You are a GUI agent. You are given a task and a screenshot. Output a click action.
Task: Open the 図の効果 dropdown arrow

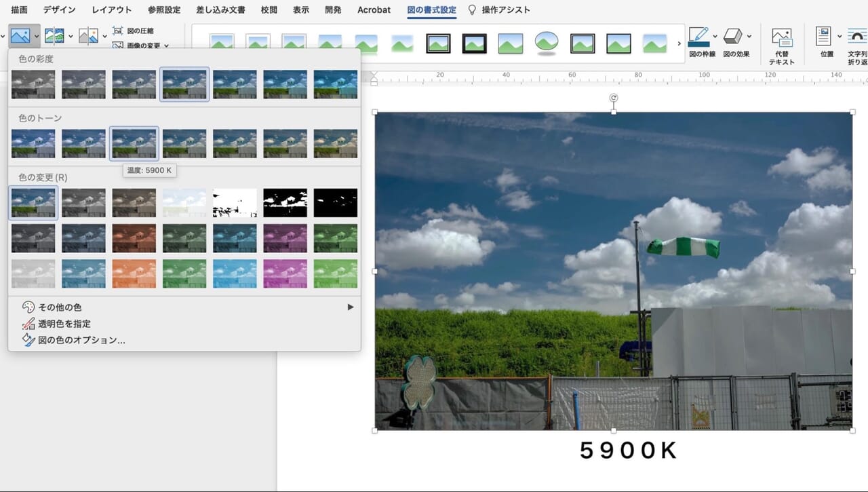749,37
